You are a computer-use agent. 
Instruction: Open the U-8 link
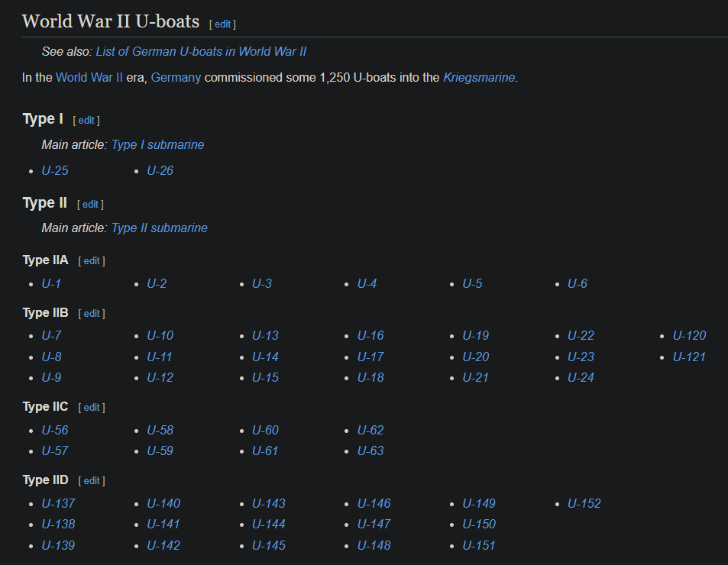click(51, 357)
